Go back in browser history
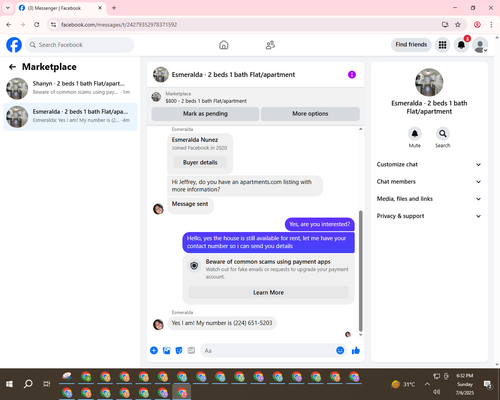This screenshot has height=400, width=500. click(x=9, y=25)
